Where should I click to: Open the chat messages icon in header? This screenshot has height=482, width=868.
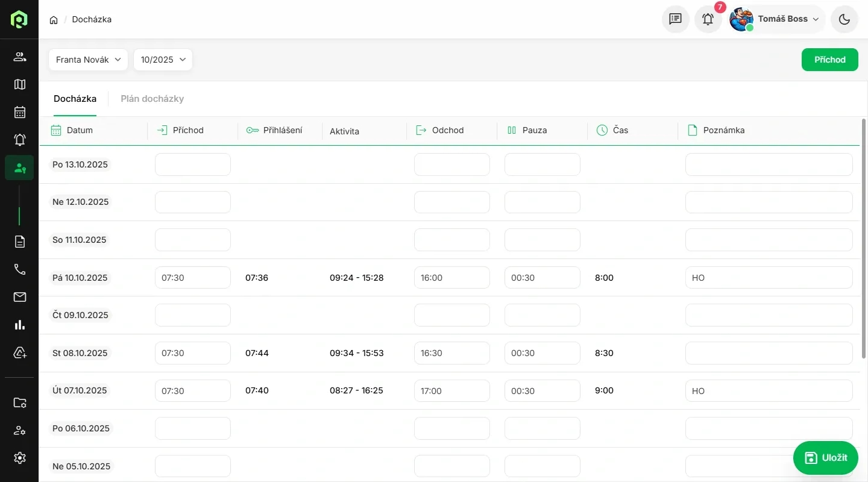tap(675, 19)
